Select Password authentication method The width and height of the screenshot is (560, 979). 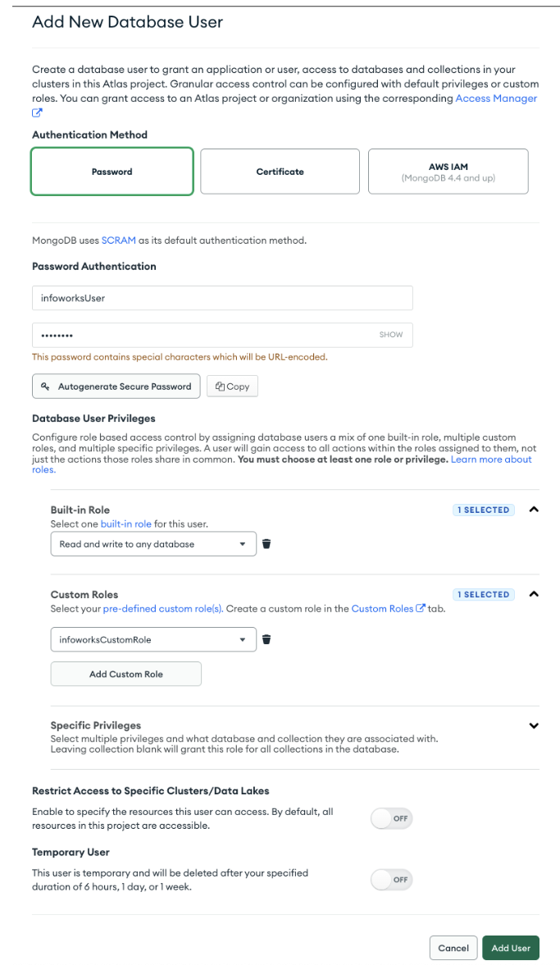112,172
